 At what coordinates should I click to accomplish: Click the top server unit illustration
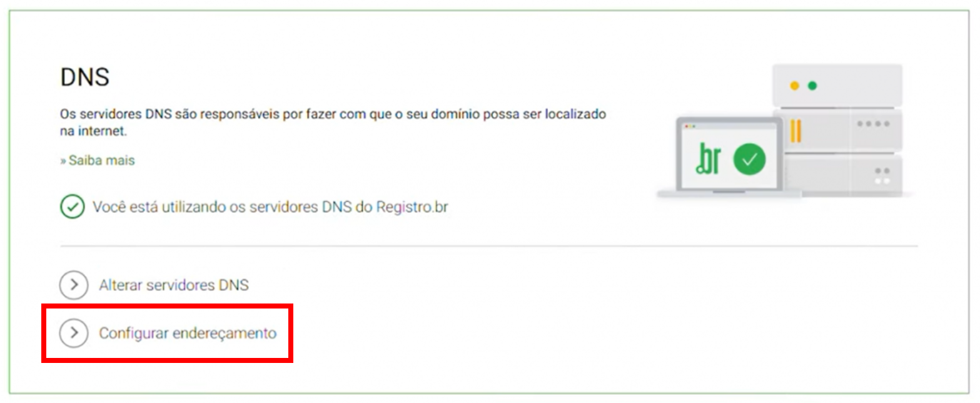pos(837,86)
